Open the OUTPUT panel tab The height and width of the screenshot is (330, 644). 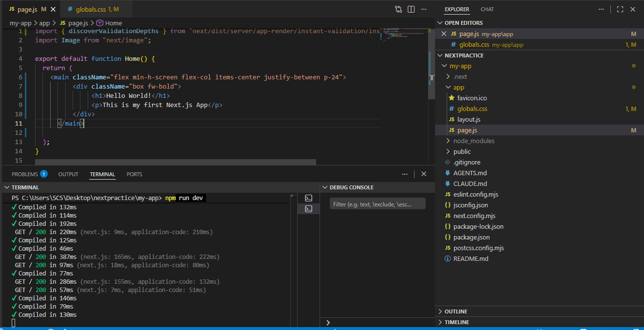68,174
